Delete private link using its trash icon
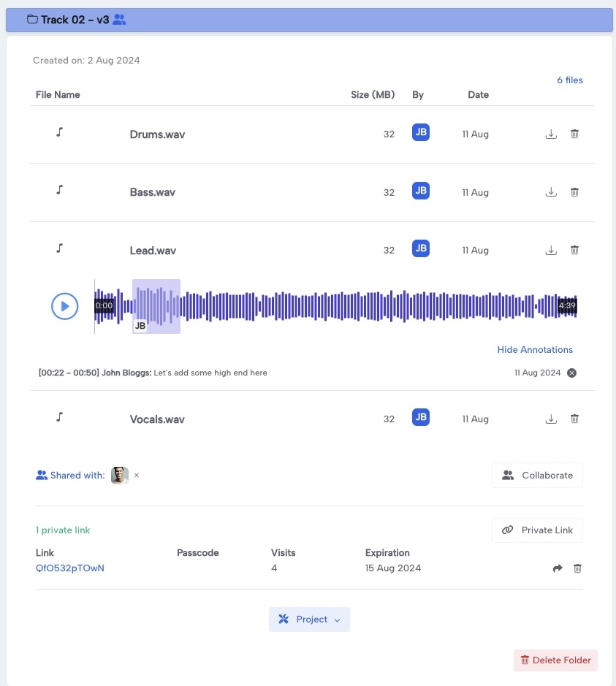616x686 pixels. [577, 568]
